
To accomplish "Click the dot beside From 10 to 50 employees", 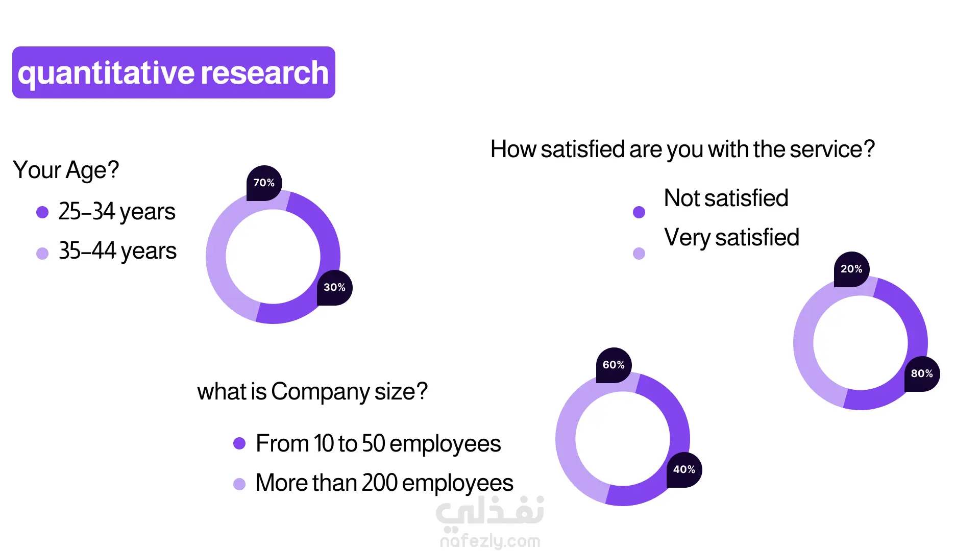I will point(239,443).
